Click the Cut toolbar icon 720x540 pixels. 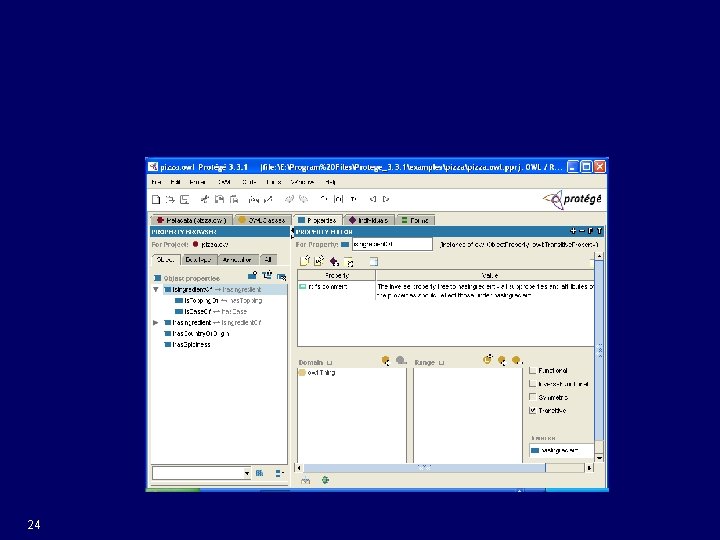205,199
